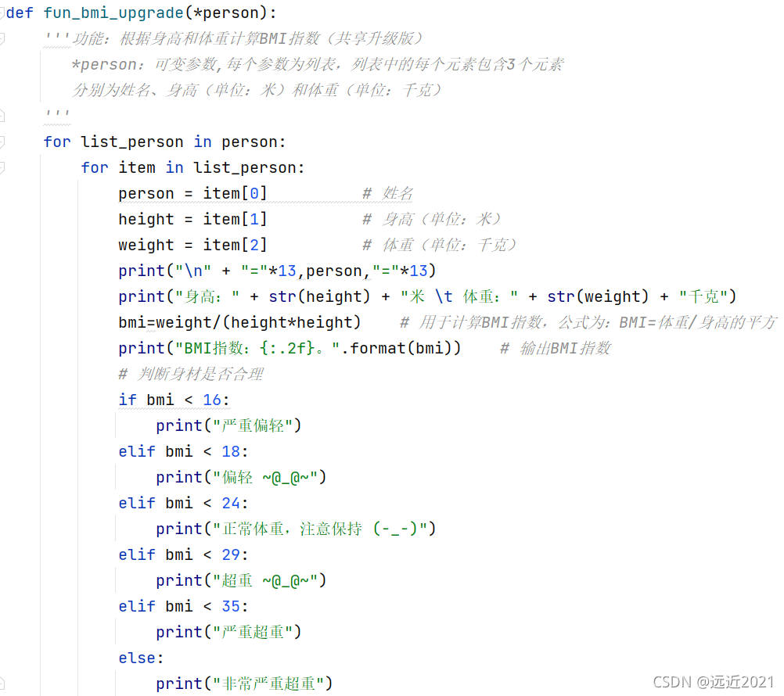The width and height of the screenshot is (784, 696).
Task: Fold the 'for list_person in person' loop
Action: click(x=2, y=142)
